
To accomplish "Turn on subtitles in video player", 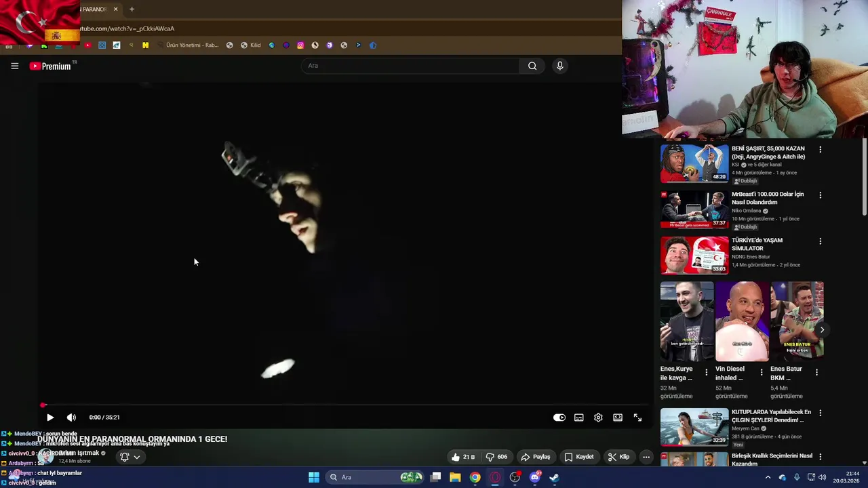I will (578, 418).
